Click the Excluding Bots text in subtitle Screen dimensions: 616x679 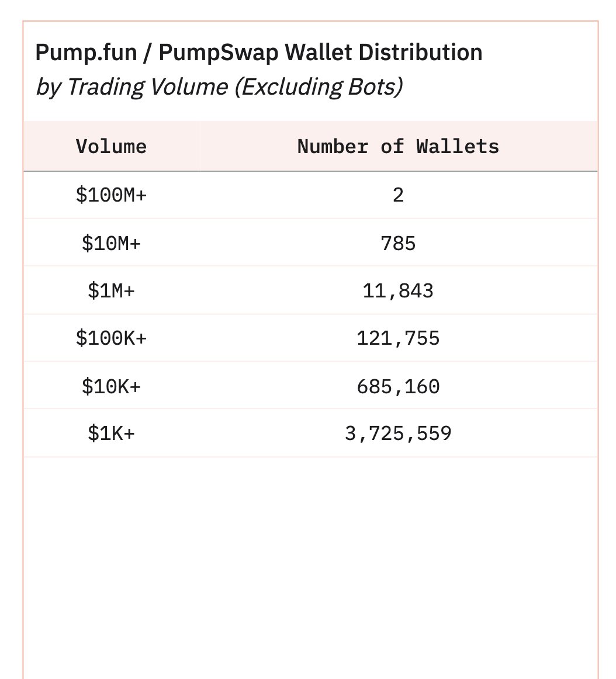click(x=319, y=87)
